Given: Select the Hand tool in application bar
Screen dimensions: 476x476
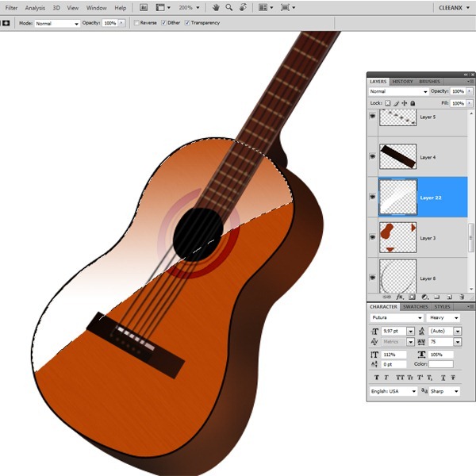Looking at the screenshot, I should pyautogui.click(x=216, y=8).
